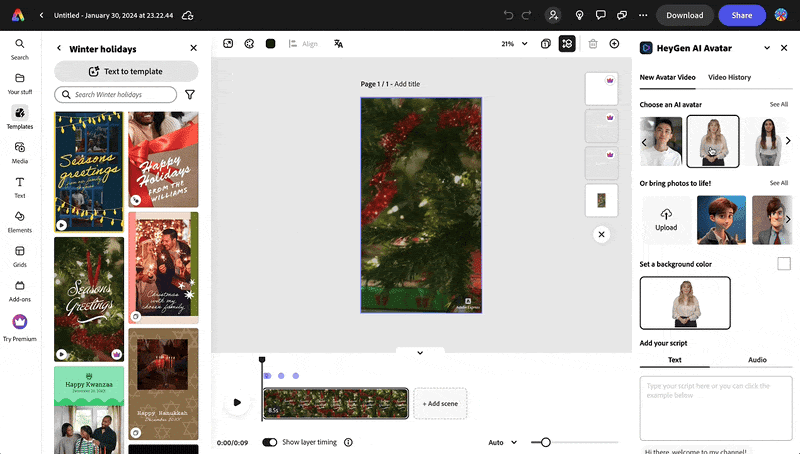Switch to the New Avatar Video tab
The height and width of the screenshot is (454, 800).
[667, 78]
